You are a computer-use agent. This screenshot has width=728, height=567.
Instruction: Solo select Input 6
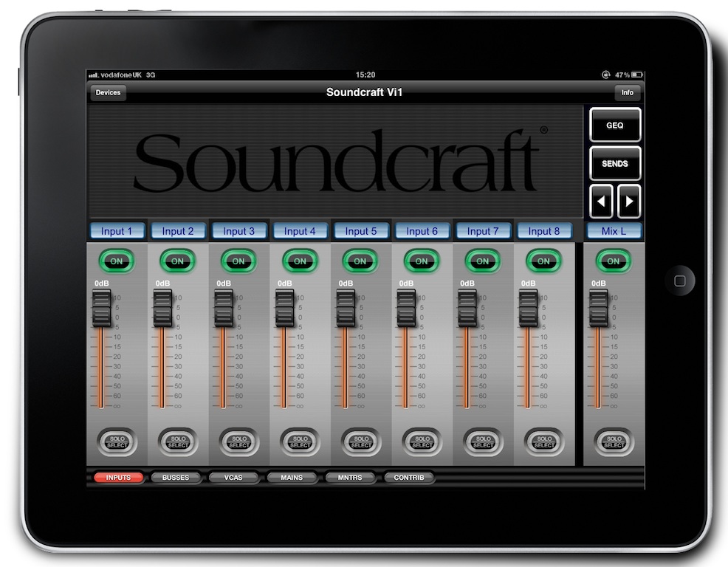pos(422,441)
